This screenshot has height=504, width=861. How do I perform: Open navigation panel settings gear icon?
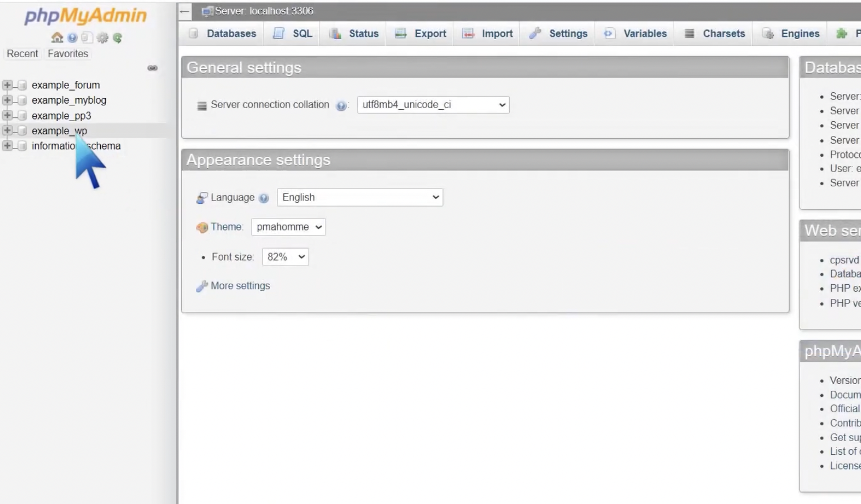(102, 38)
